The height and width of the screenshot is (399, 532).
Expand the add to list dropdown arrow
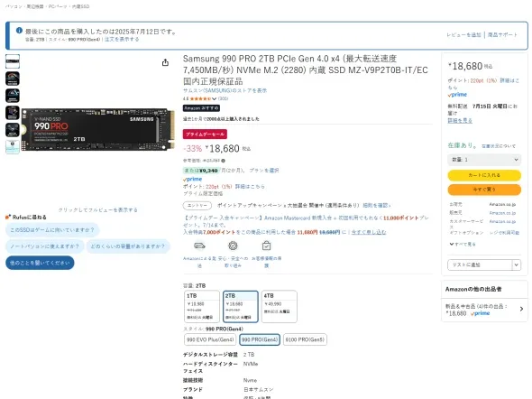[x=516, y=264]
